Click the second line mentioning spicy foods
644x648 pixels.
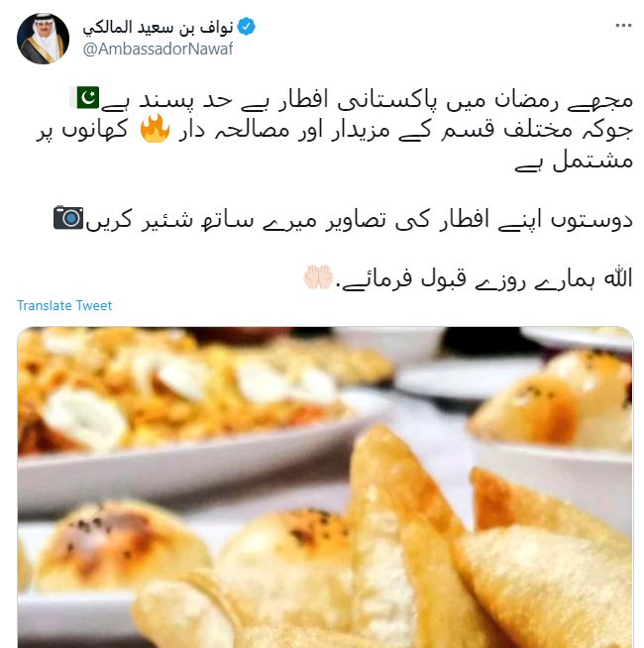(x=335, y=130)
